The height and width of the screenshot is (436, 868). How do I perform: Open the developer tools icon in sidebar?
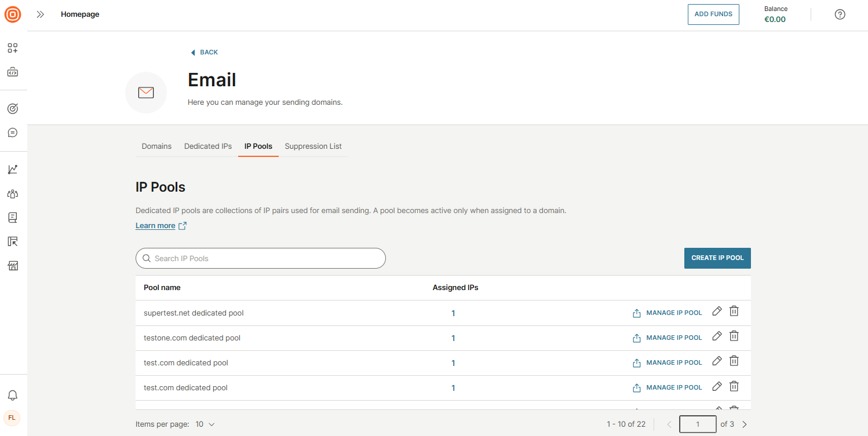point(13,72)
